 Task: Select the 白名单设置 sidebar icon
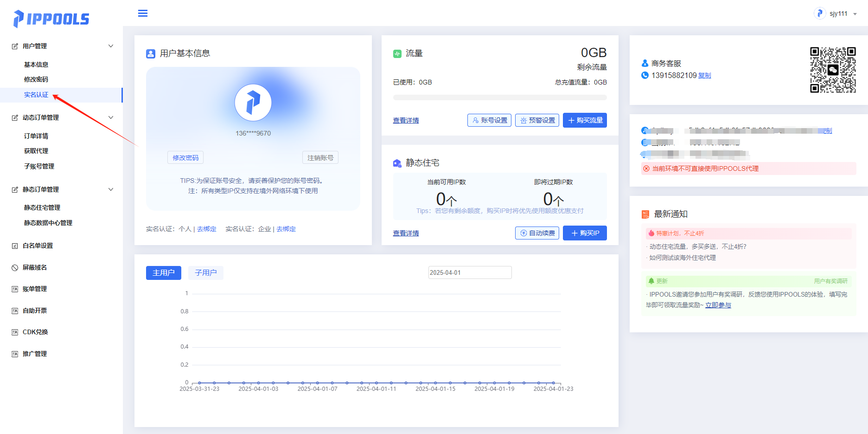14,245
